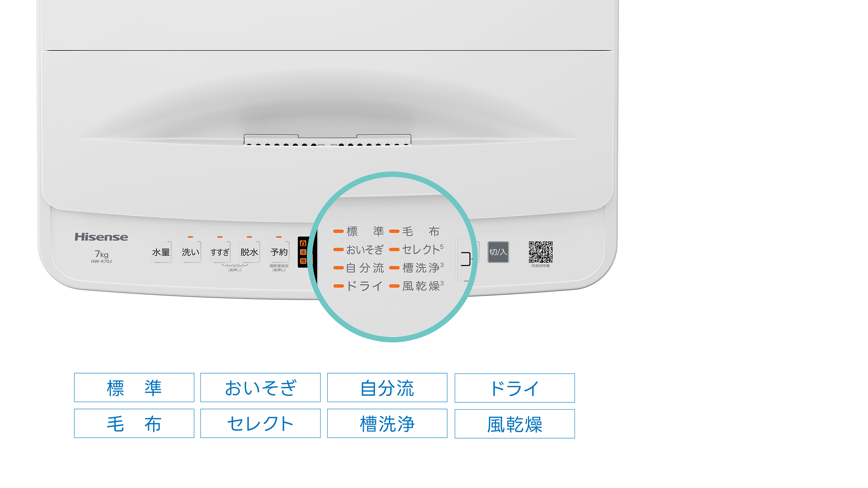Choose the 自分流 course box
868x488 pixels.
[387, 387]
